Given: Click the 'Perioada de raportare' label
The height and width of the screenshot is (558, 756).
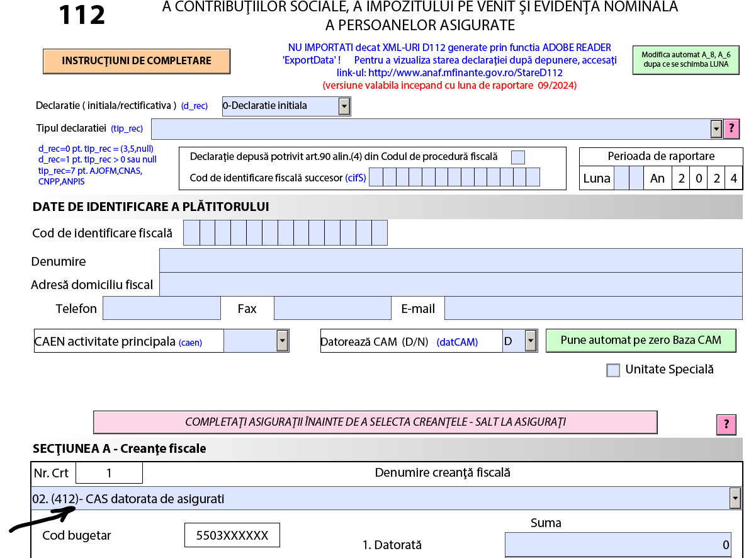Looking at the screenshot, I should click(661, 156).
